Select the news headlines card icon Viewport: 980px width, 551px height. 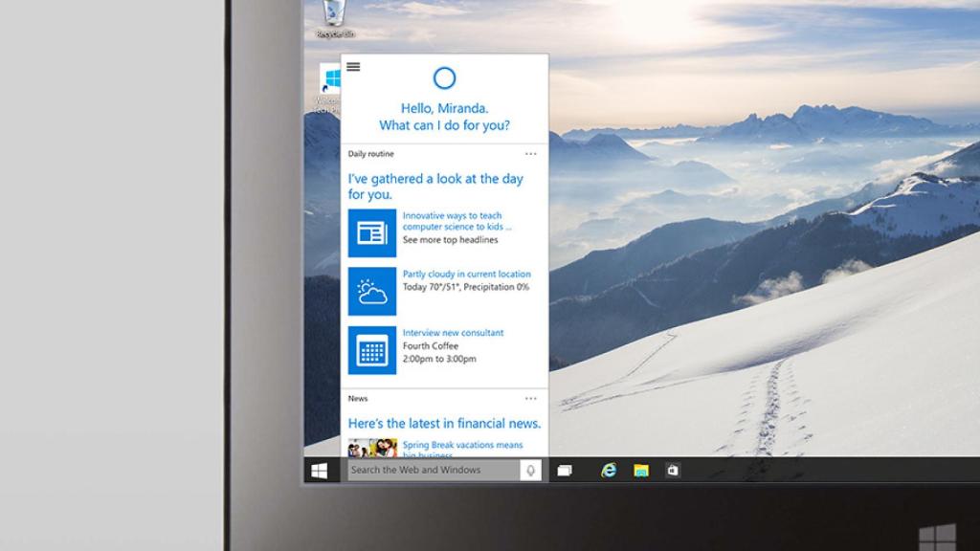click(x=370, y=231)
